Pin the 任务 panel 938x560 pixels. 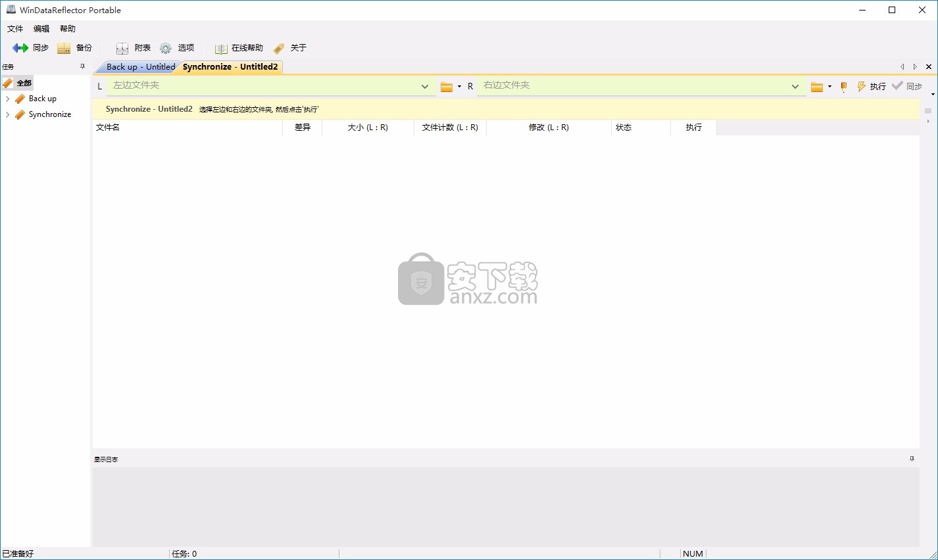(x=82, y=66)
